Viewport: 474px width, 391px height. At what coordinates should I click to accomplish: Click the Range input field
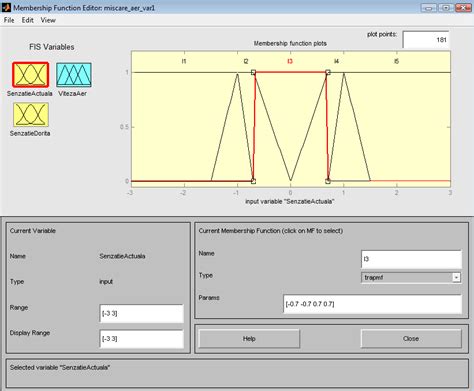[x=141, y=313]
